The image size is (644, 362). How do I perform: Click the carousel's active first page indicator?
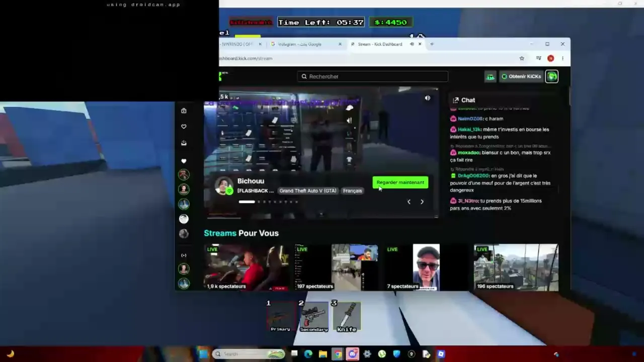pos(247,202)
